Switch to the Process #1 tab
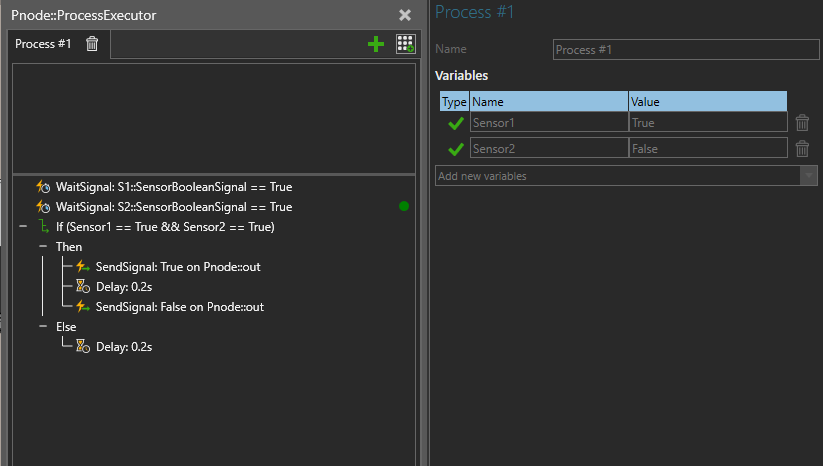The height and width of the screenshot is (466, 823). pyautogui.click(x=43, y=44)
